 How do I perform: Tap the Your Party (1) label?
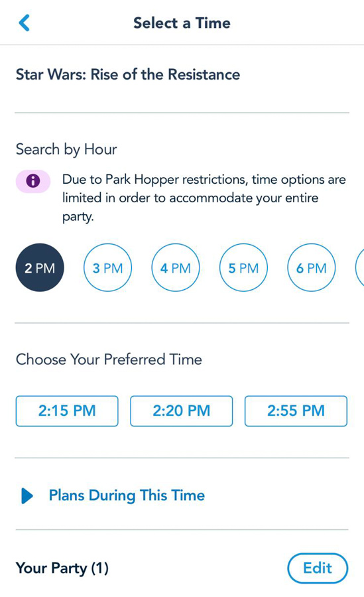coord(62,568)
